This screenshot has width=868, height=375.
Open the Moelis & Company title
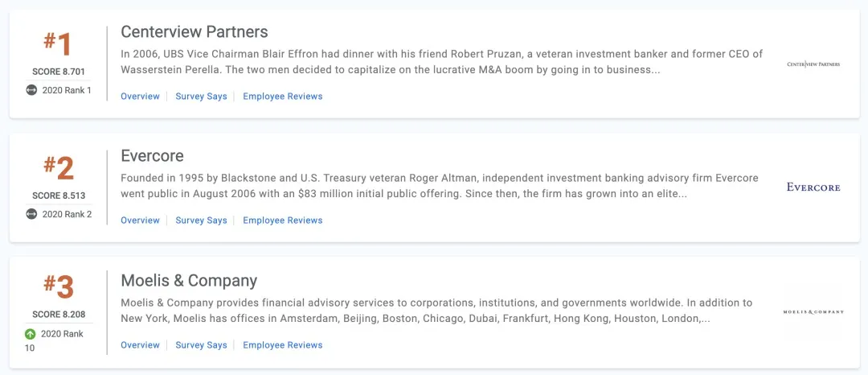pos(189,281)
